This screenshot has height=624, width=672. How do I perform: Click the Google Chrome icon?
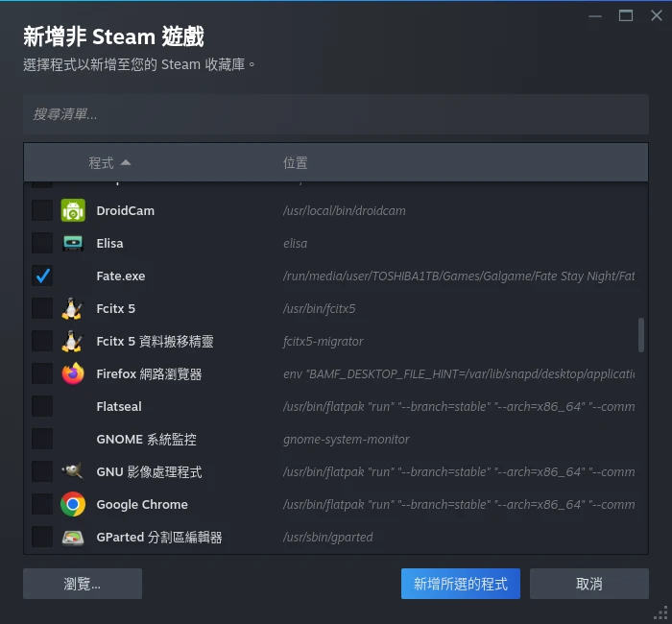pos(73,504)
